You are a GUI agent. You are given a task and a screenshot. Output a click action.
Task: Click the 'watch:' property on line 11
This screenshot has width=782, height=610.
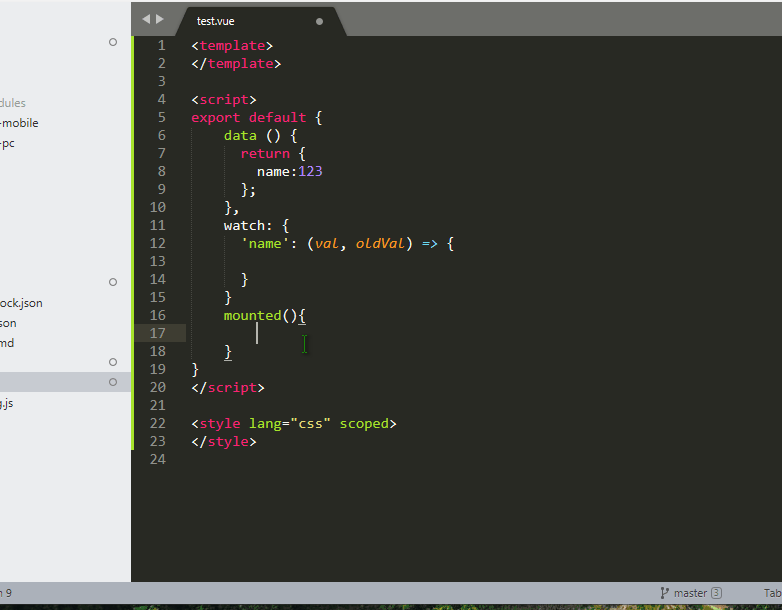(248, 225)
